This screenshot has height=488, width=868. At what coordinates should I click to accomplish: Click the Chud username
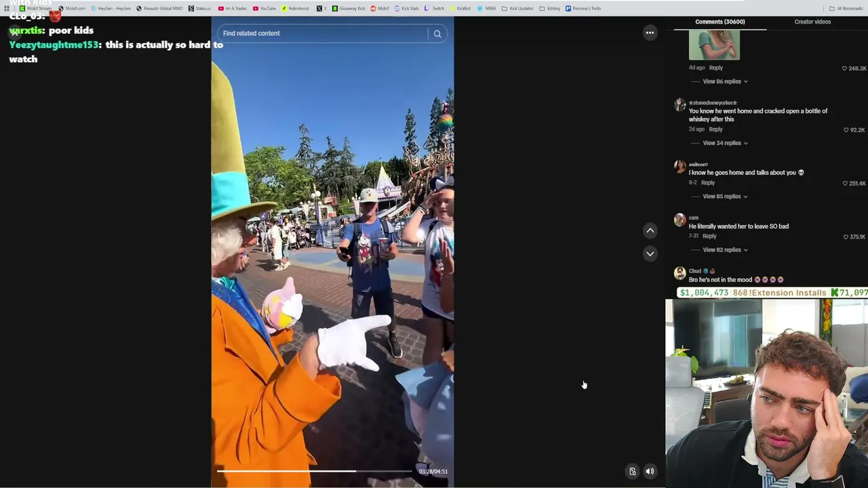tap(695, 271)
